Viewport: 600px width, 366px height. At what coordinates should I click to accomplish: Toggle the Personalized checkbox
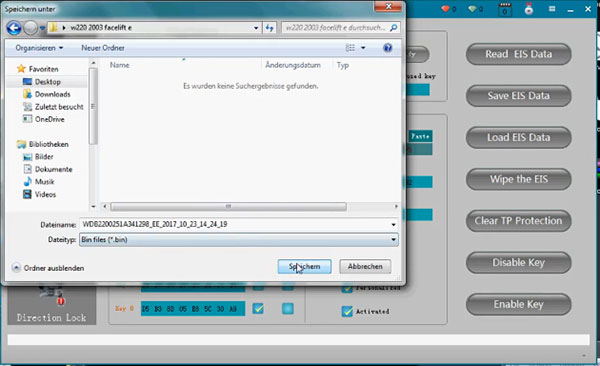click(x=347, y=288)
